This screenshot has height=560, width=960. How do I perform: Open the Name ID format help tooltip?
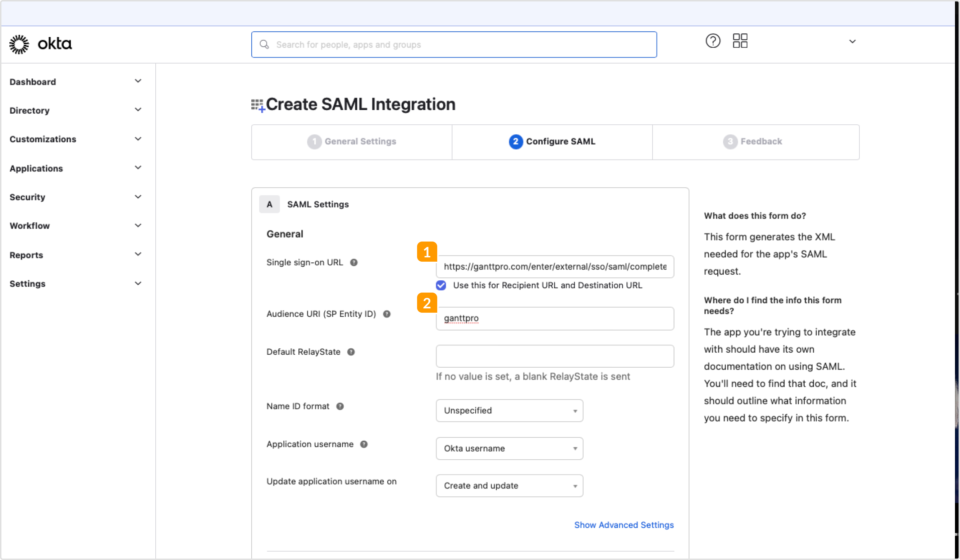(x=340, y=407)
